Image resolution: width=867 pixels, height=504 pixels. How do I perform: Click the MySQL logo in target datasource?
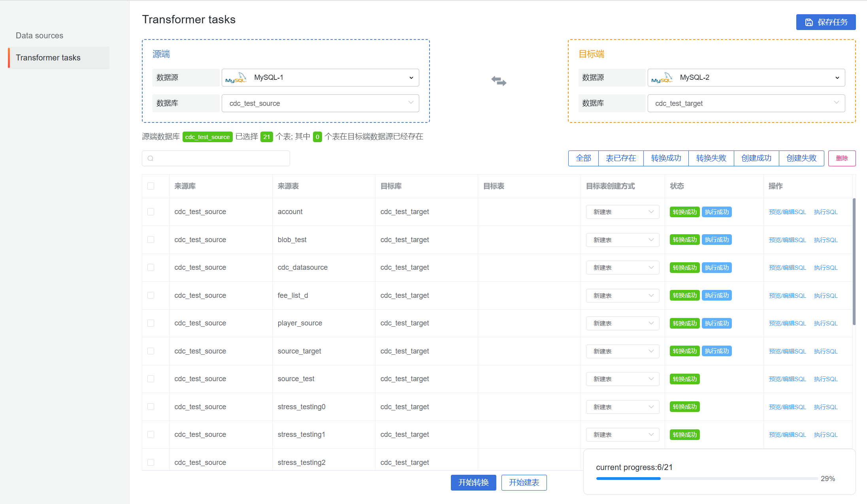pos(662,78)
